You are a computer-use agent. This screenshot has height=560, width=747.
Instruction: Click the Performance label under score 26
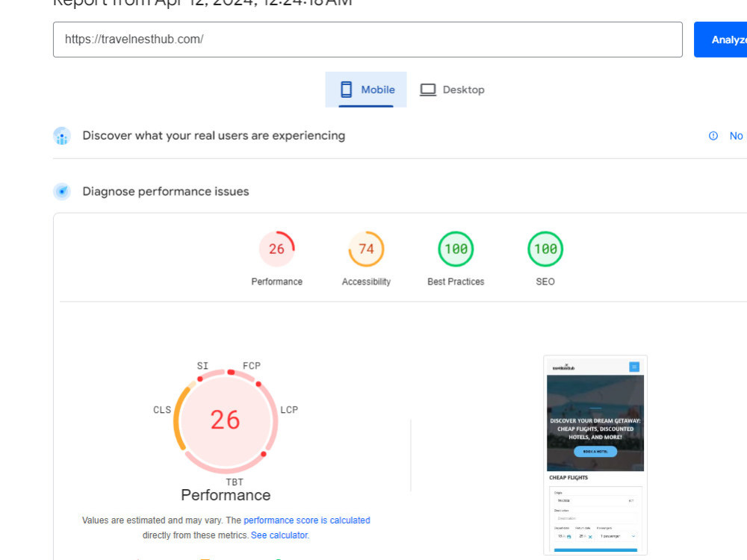(x=277, y=281)
